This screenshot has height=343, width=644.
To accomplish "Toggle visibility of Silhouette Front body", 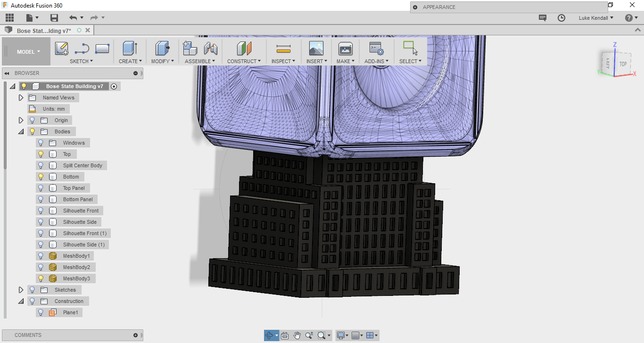I will click(x=41, y=211).
